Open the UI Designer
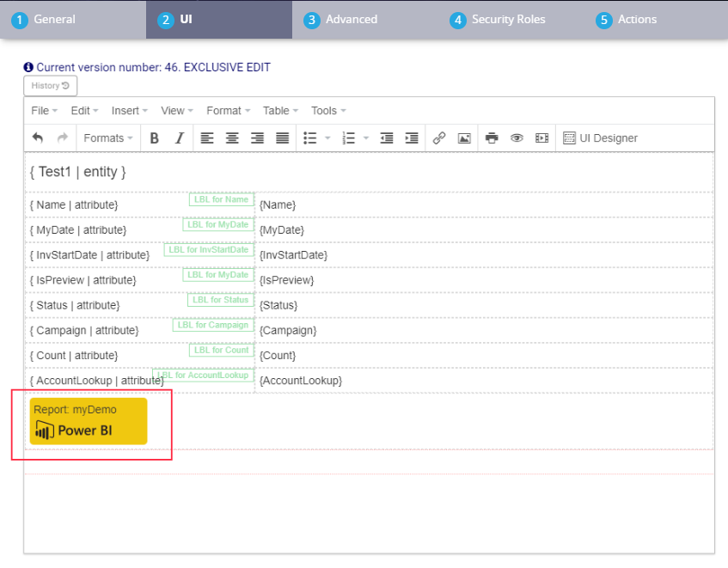This screenshot has height=568, width=728. point(600,138)
